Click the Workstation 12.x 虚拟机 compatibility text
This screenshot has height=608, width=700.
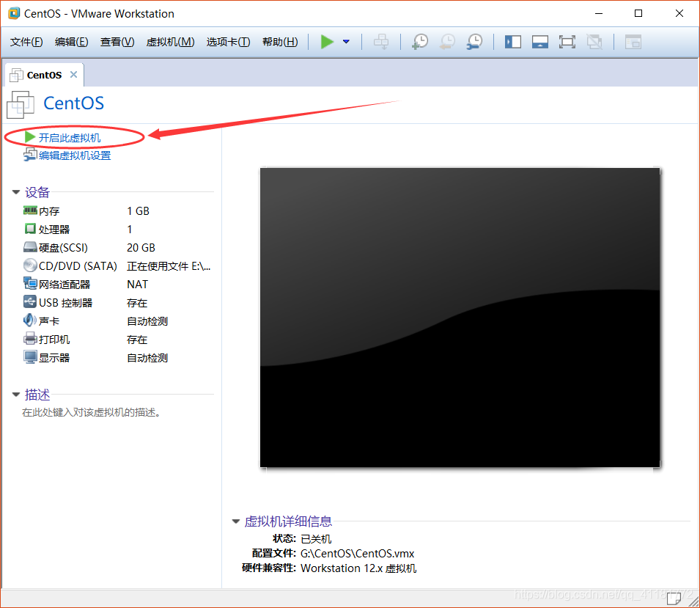(x=358, y=568)
